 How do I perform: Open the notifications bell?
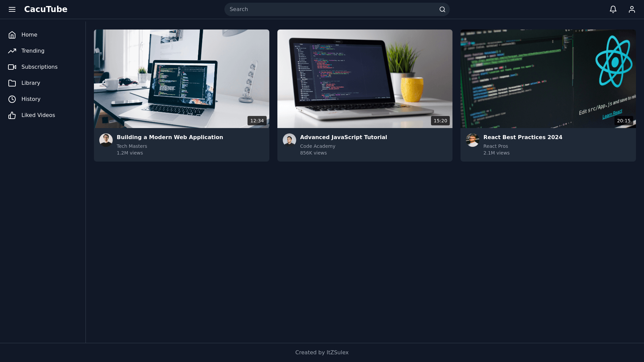tap(613, 9)
